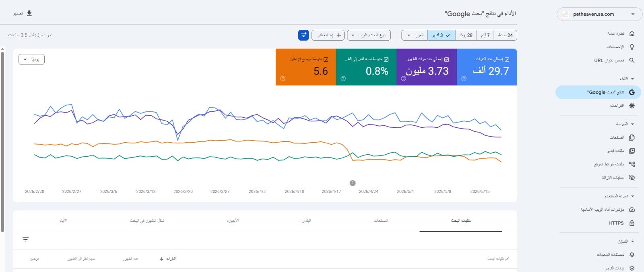This screenshot has width=644, height=272.
Task: Click the table filter lines icon
Action: [x=25, y=240]
